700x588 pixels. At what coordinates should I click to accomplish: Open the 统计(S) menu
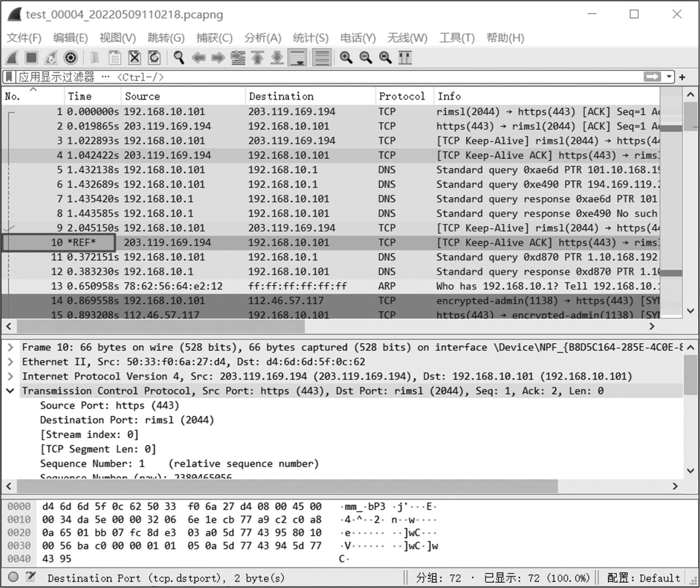(x=311, y=38)
